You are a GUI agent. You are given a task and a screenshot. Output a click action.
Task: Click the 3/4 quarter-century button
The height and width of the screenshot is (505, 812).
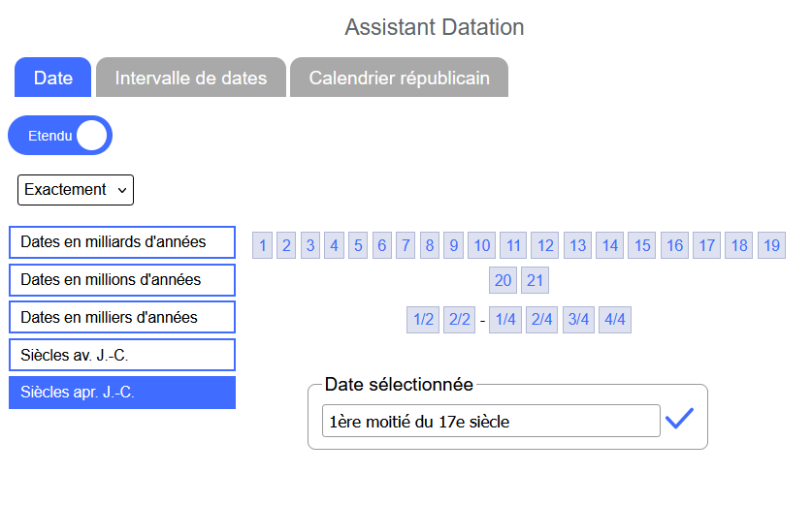coord(578,320)
